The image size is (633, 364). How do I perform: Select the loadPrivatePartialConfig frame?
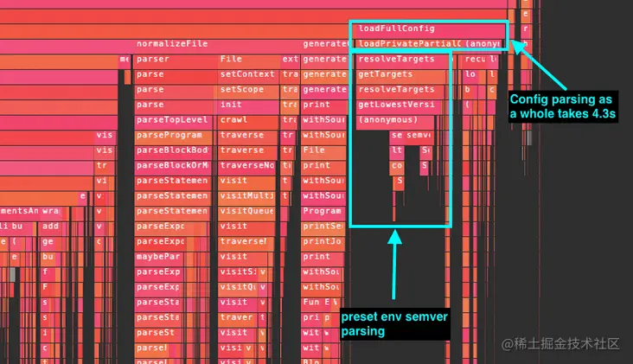click(x=408, y=44)
